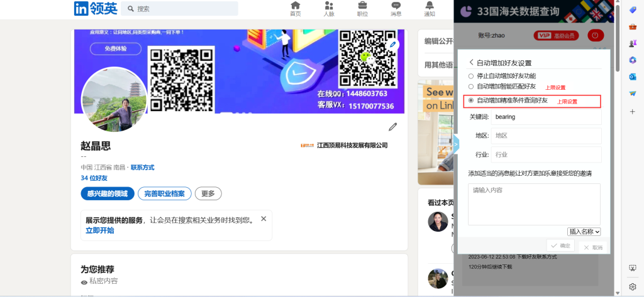Open the 通知 notifications bell icon

pos(430,8)
